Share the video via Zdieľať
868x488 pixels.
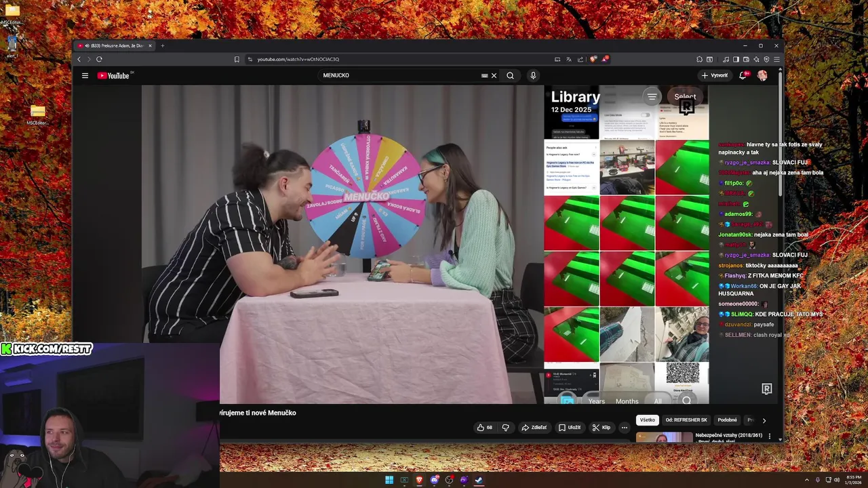pos(534,428)
